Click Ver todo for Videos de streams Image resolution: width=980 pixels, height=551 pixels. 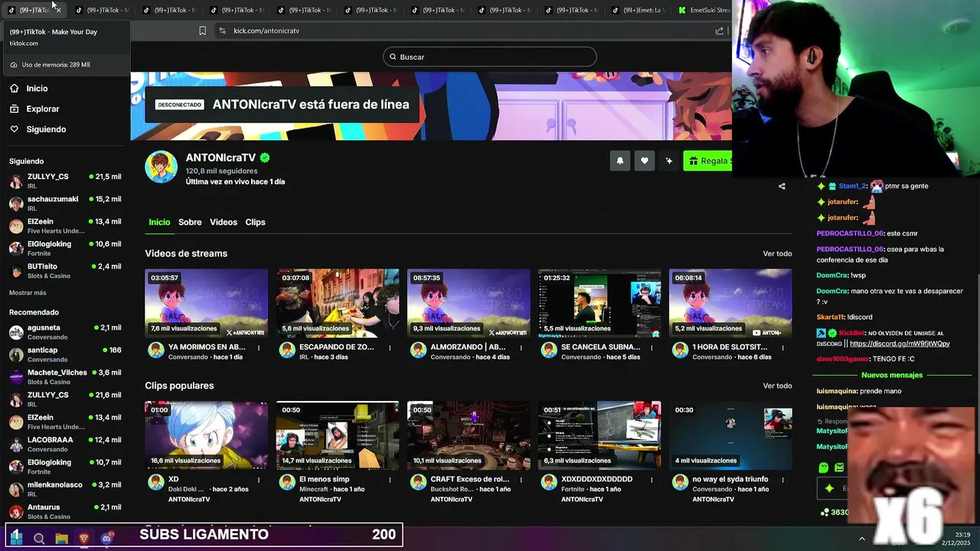point(777,253)
